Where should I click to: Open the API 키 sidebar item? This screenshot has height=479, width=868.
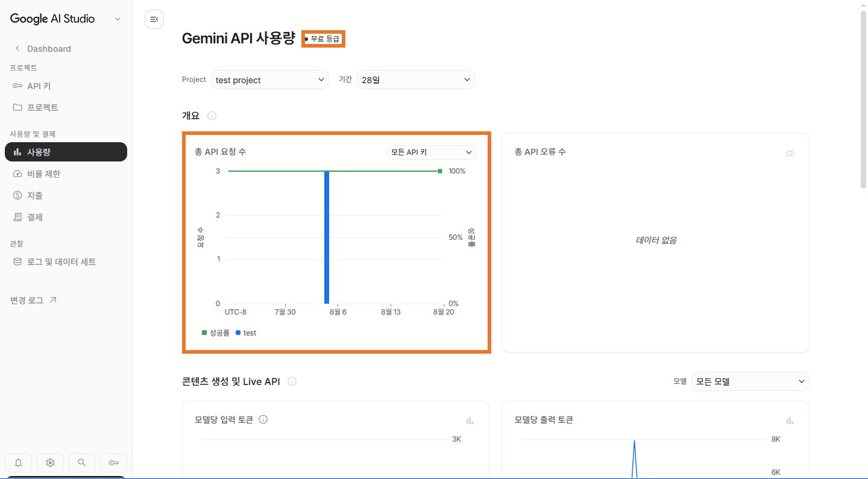pos(66,86)
